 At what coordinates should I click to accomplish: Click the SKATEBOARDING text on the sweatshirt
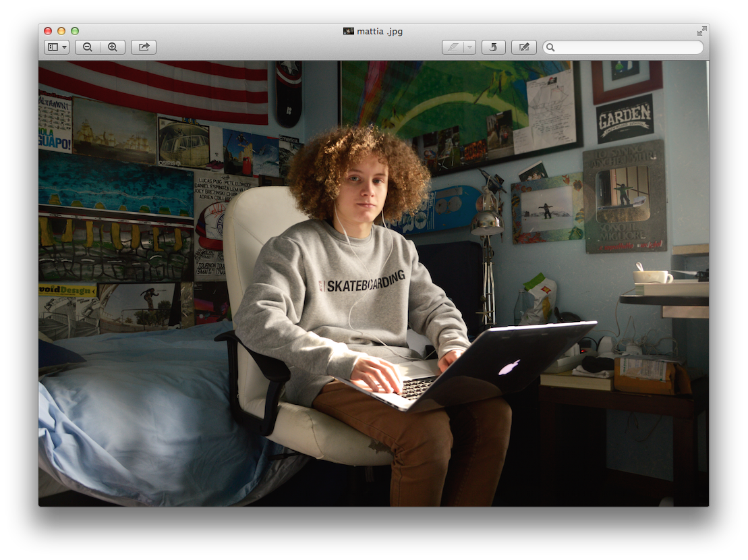366,281
